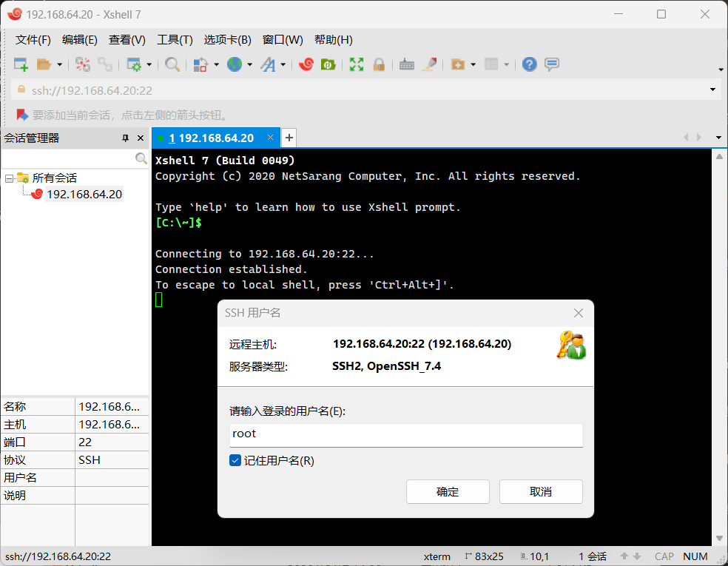Viewport: 728px width, 566px height.
Task: Open the 帮助(H) menu
Action: (x=334, y=40)
